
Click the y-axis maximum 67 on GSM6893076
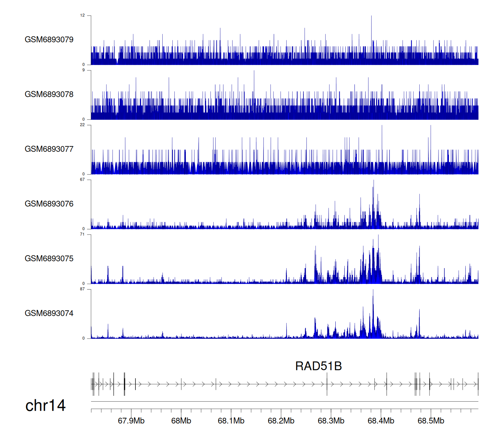click(82, 180)
